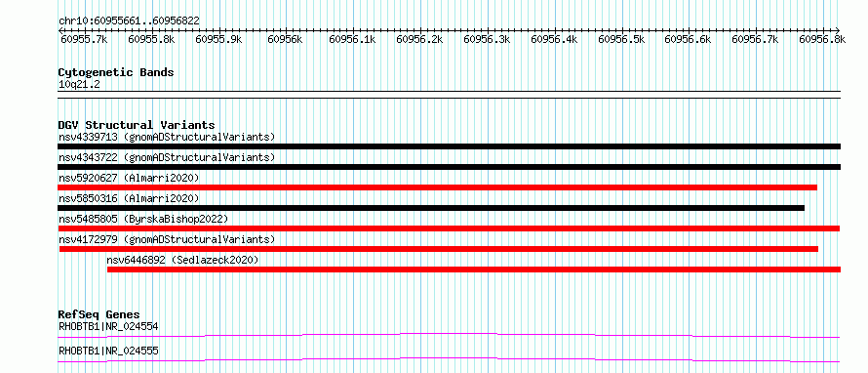Open variant nsv5850316 Almarri2020 label
868x373 pixels.
(129, 198)
